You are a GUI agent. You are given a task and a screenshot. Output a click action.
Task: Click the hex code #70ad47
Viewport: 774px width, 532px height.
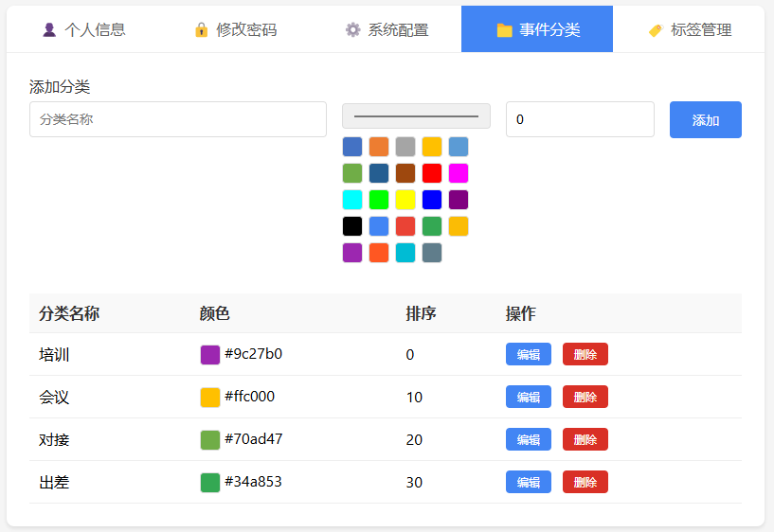(254, 439)
